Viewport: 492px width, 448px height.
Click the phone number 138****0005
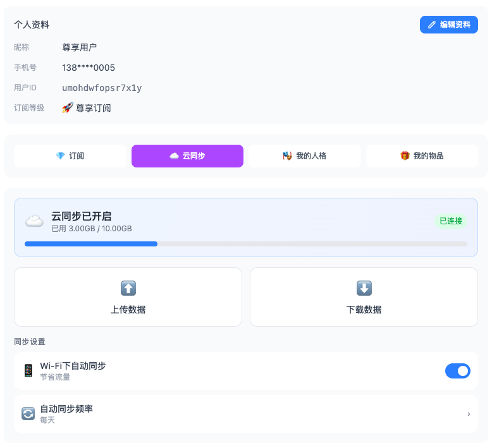89,68
